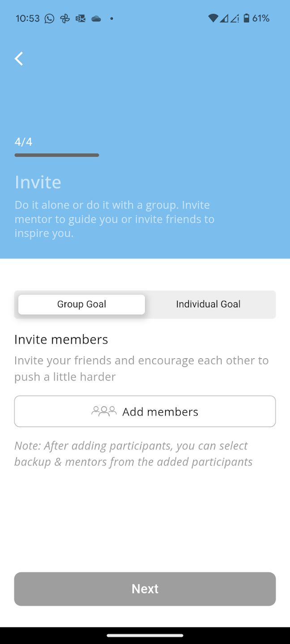Tap the cellular signal icon showing an alert
The height and width of the screenshot is (644, 290).
pyautogui.click(x=236, y=18)
